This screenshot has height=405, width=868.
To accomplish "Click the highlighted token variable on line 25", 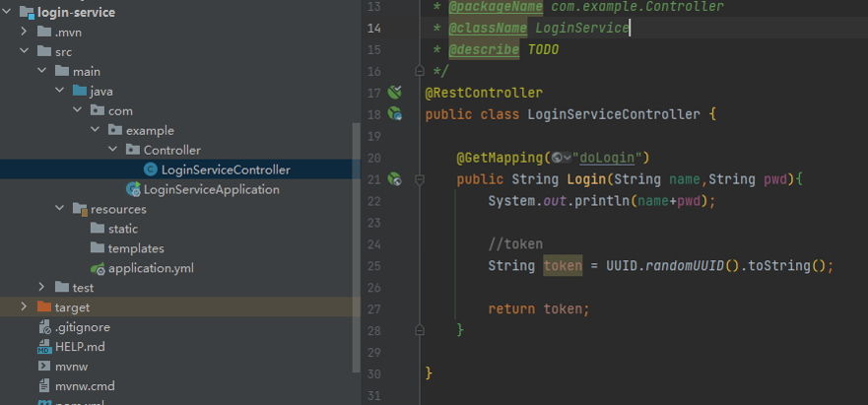I will (x=563, y=265).
